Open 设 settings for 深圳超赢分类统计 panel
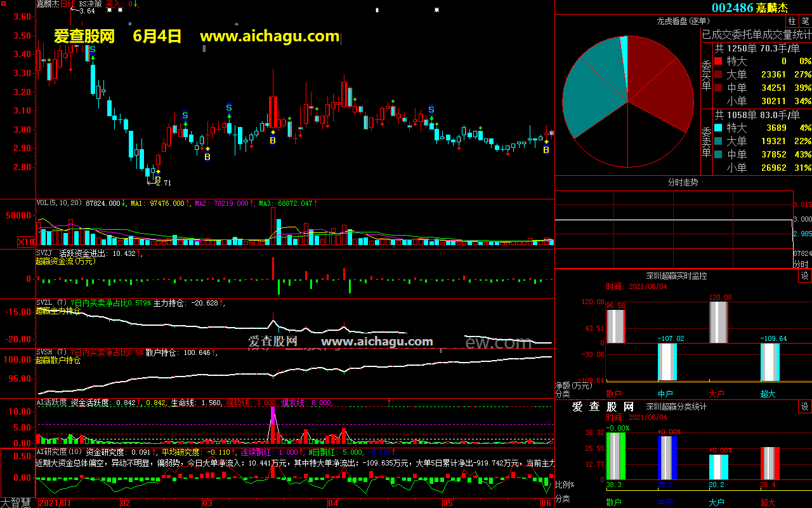812x508 pixels. point(805,406)
